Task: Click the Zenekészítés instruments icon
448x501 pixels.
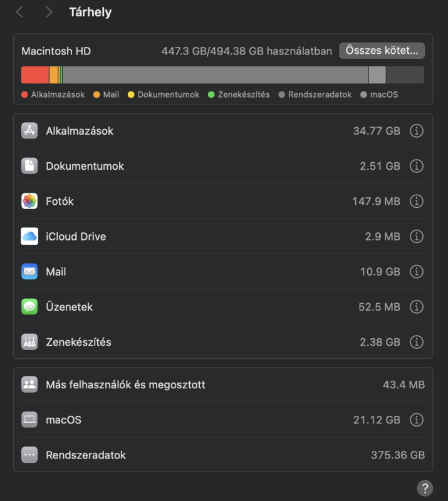Action: 29,342
